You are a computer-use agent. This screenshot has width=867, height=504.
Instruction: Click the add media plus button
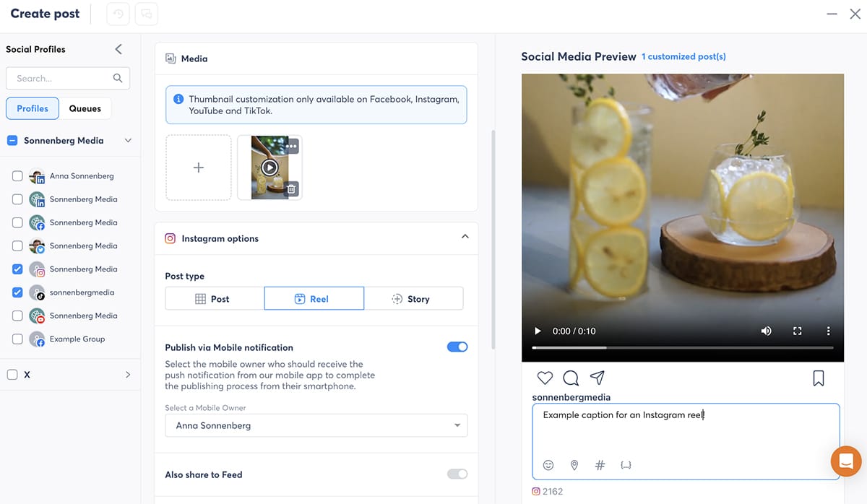(199, 168)
